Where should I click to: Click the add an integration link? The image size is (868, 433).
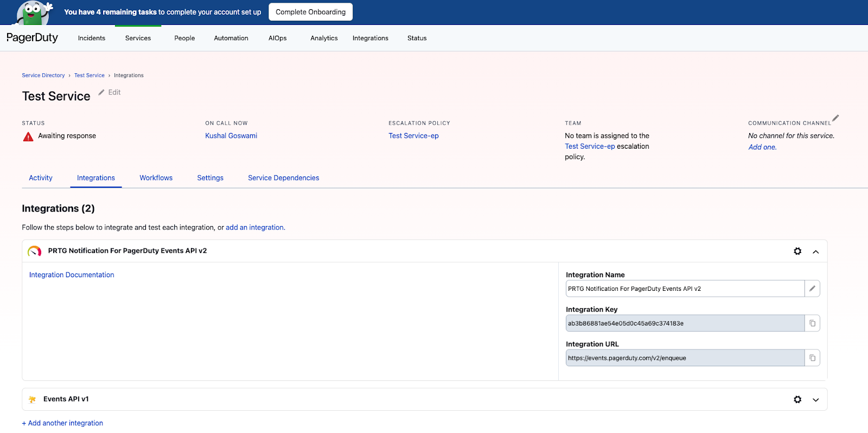(x=254, y=227)
